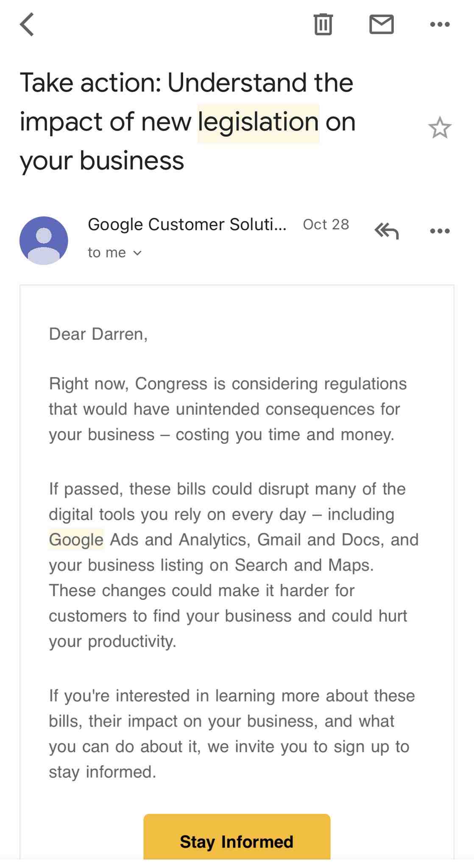Tap the sender name Google Customer Solutions
The width and height of the screenshot is (474, 868).
click(187, 225)
